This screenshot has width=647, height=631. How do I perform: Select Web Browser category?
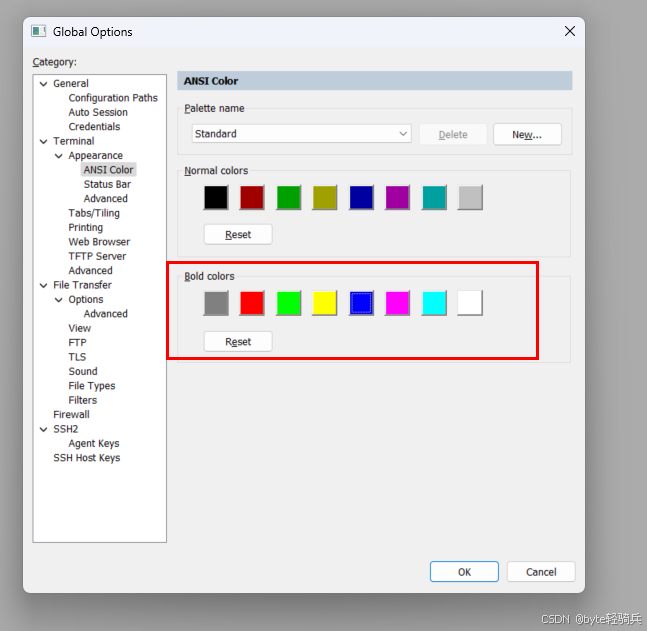point(99,242)
